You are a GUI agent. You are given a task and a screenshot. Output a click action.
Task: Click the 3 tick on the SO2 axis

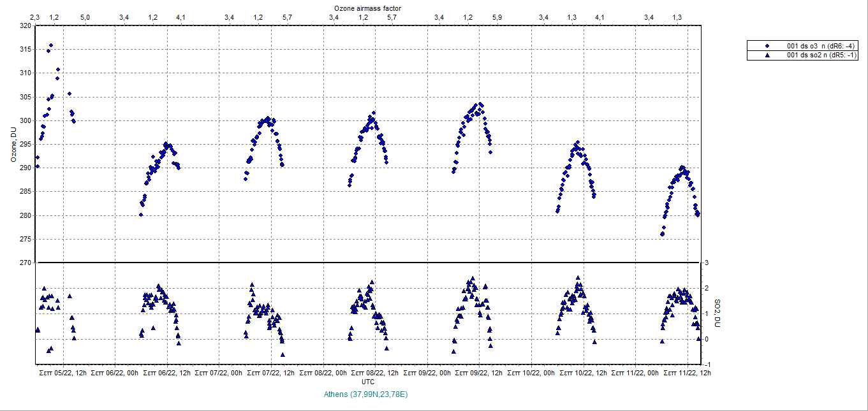pyautogui.click(x=707, y=263)
